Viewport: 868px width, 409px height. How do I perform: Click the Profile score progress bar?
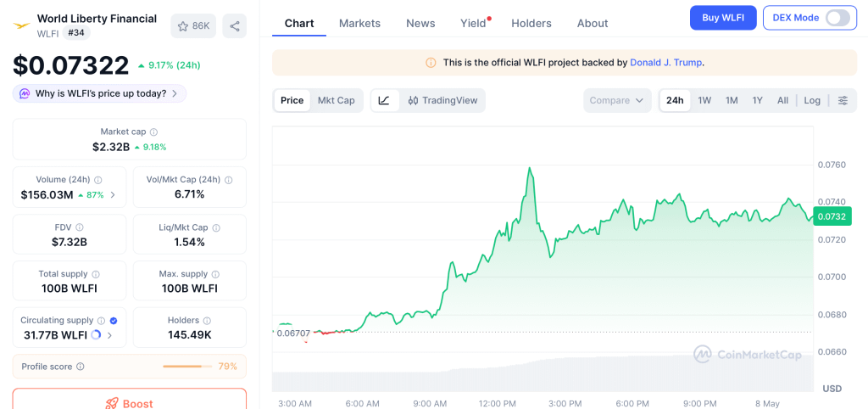[187, 367]
